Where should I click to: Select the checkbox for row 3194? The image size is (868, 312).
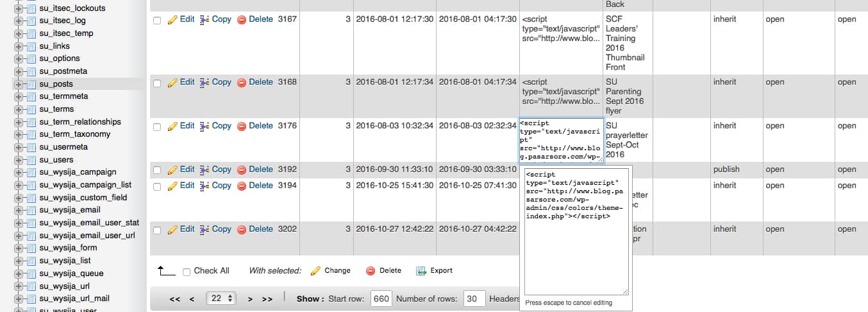157,186
